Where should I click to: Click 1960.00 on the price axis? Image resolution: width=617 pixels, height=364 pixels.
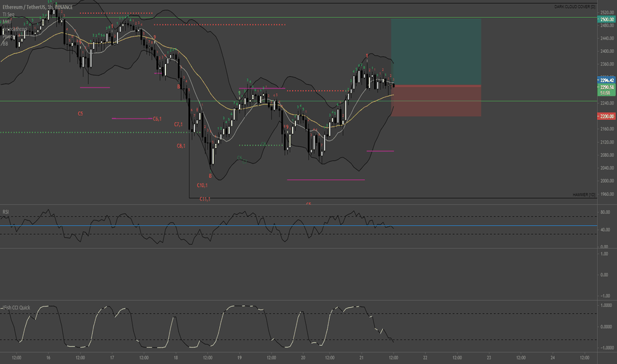pyautogui.click(x=607, y=194)
